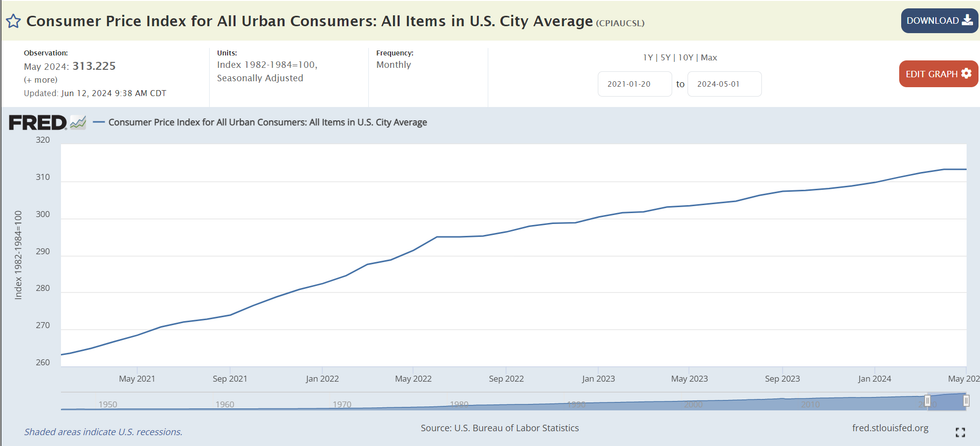Click the CPIAUCSL series ID in the title

tap(628, 22)
